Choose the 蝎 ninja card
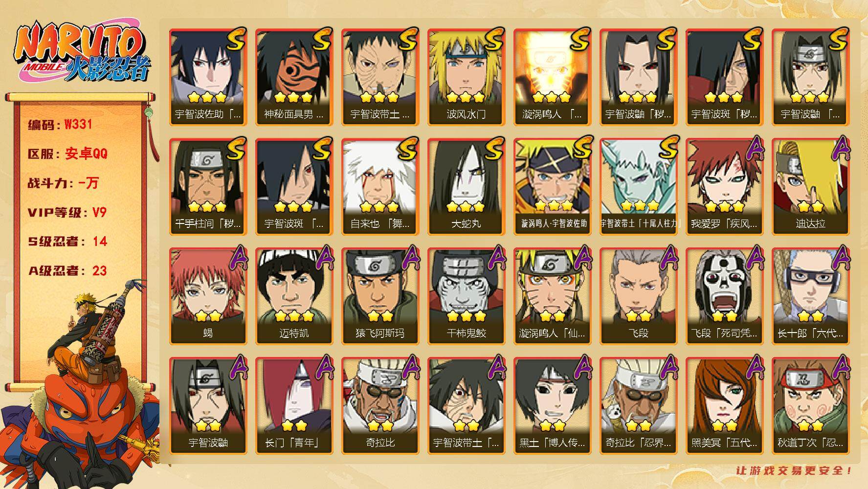868x489 pixels. click(208, 296)
